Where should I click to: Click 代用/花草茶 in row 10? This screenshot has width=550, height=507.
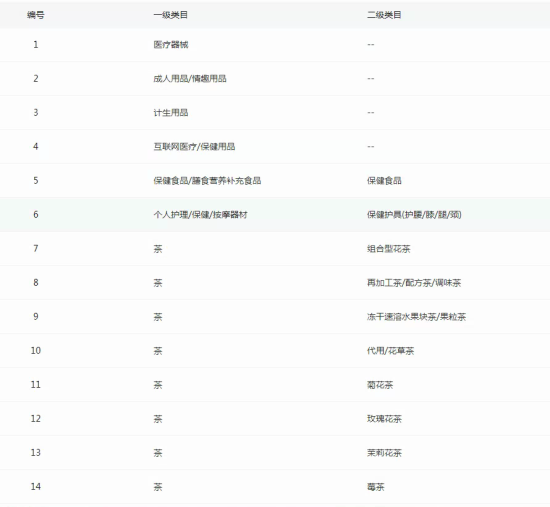[390, 351]
